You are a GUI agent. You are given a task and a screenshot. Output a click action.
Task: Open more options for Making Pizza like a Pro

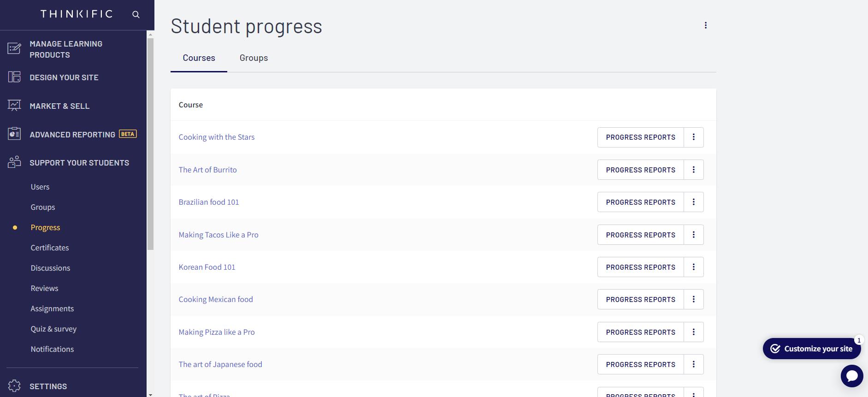693,332
